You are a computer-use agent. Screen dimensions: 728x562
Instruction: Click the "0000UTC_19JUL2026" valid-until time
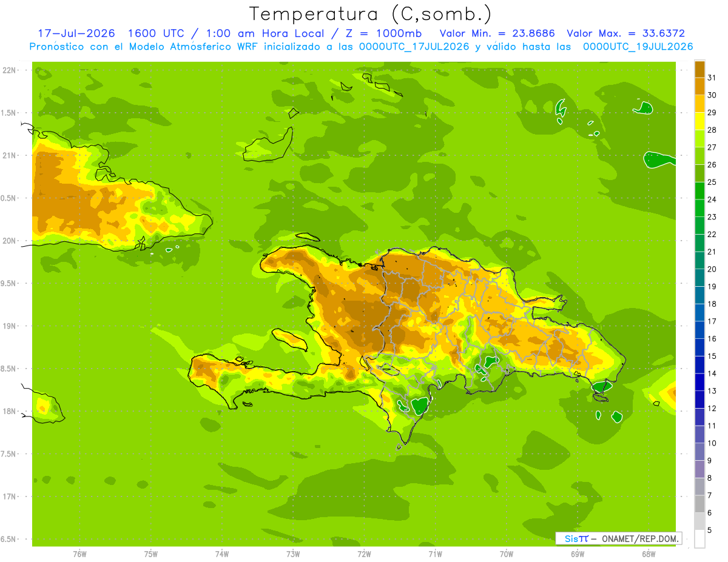point(638,47)
